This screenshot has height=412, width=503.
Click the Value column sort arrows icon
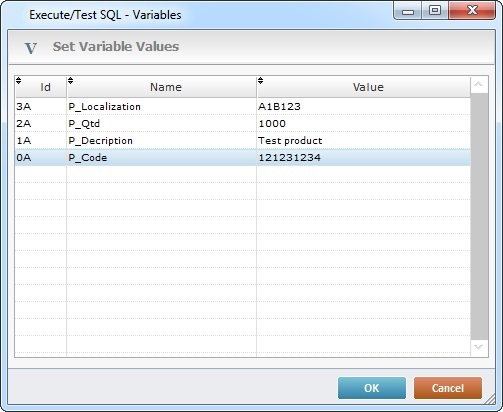point(260,80)
